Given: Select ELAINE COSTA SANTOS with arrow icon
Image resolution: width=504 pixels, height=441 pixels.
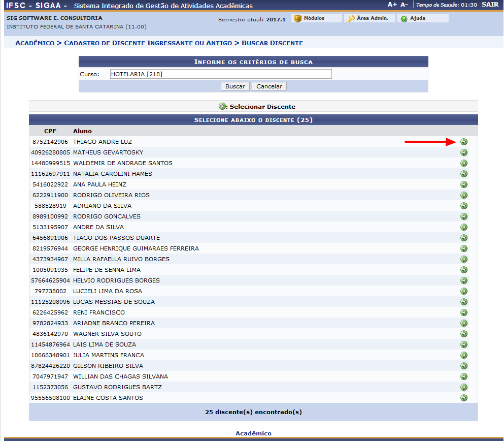Looking at the screenshot, I should (x=463, y=398).
